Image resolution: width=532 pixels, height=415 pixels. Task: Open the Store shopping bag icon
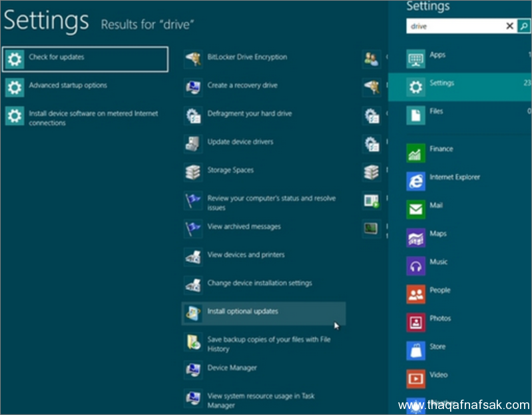(416, 350)
